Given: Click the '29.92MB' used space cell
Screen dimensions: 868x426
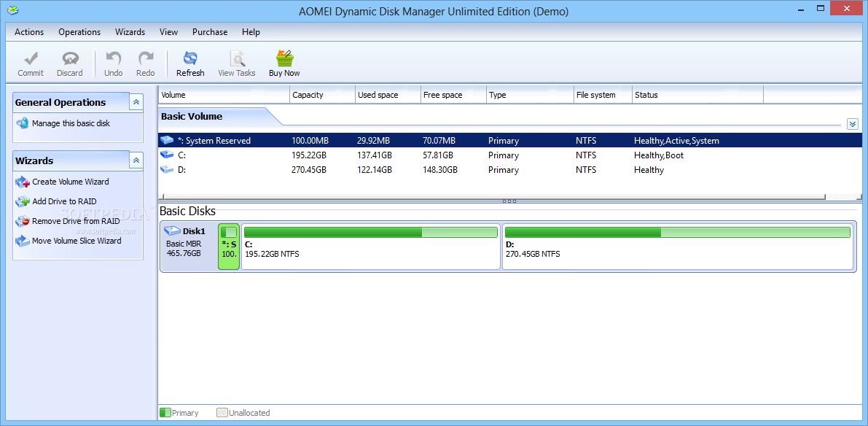Looking at the screenshot, I should (x=374, y=141).
